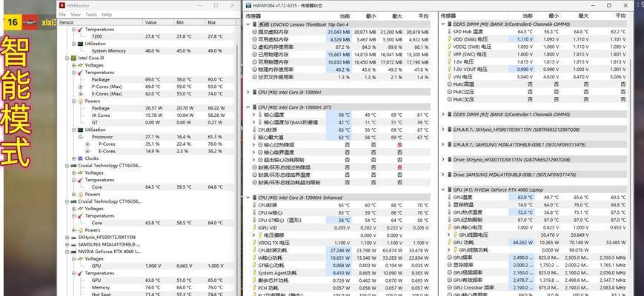This screenshot has width=644, height=296.
Task: Click the bolt icon beside System Agent功耗
Action: click(254, 273)
